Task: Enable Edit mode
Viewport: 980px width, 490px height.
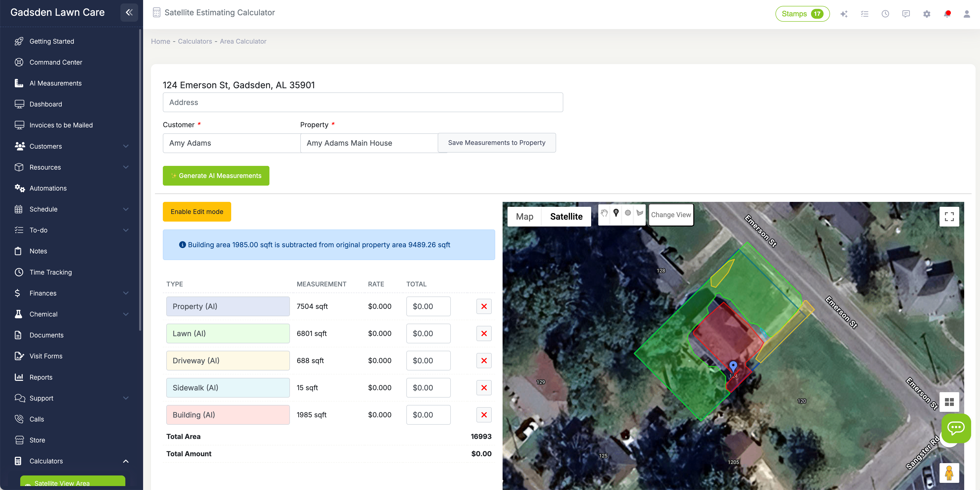Action: click(197, 212)
